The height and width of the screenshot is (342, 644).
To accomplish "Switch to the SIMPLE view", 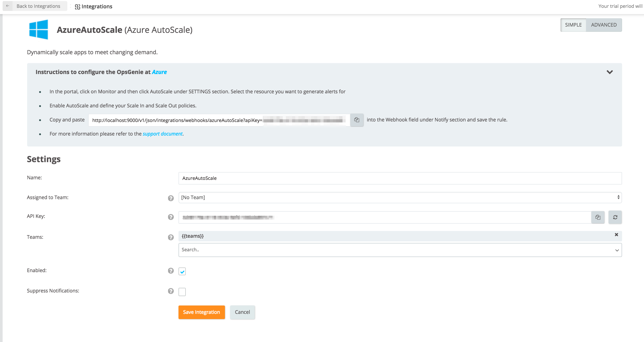I will 573,25.
